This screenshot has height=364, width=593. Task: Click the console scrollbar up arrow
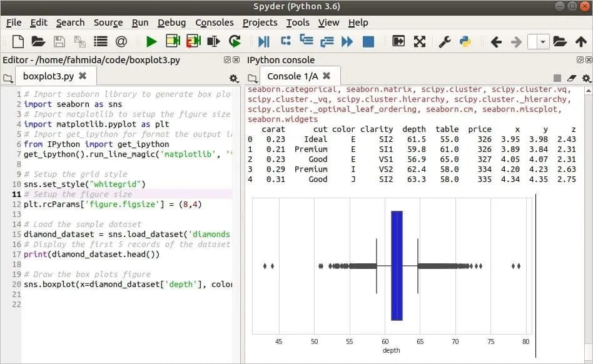tap(589, 91)
